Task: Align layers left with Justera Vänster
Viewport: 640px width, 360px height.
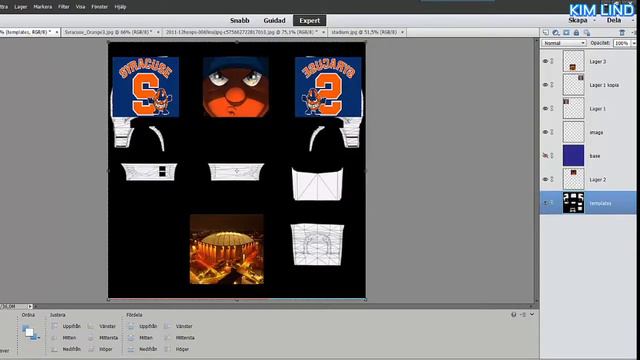Action: click(102, 326)
